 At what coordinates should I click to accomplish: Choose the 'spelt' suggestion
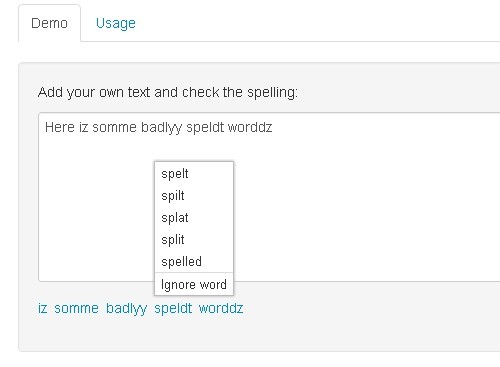194,174
